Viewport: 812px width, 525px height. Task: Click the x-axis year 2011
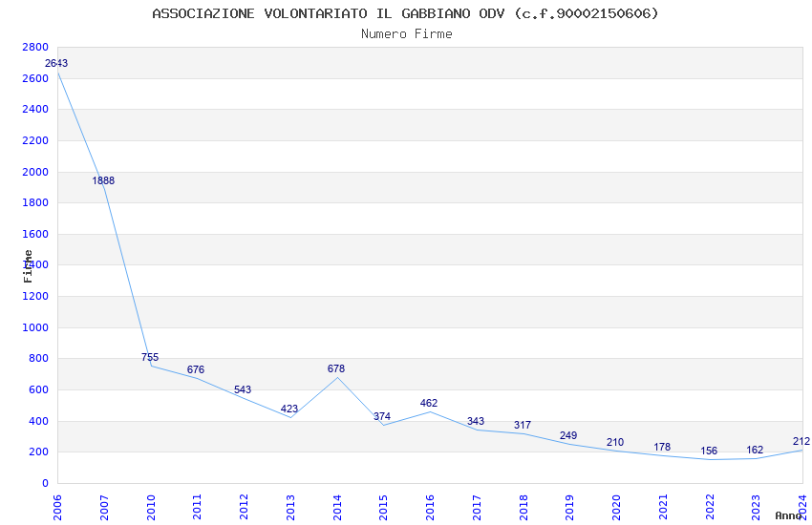[x=198, y=507]
